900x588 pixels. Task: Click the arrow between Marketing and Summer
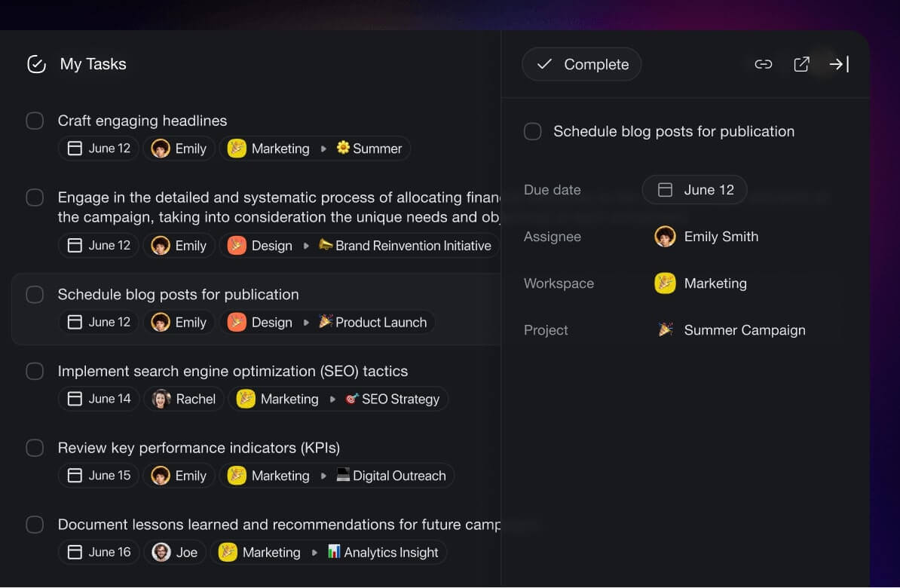[323, 148]
